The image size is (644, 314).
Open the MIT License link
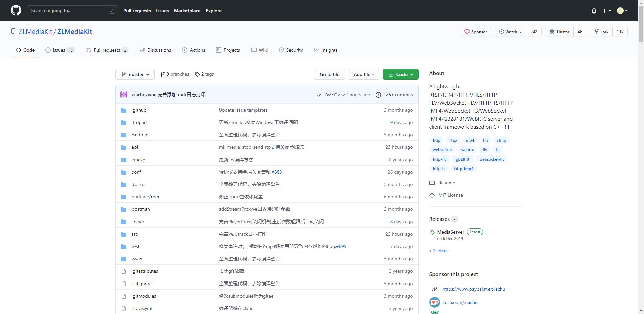[446, 195]
